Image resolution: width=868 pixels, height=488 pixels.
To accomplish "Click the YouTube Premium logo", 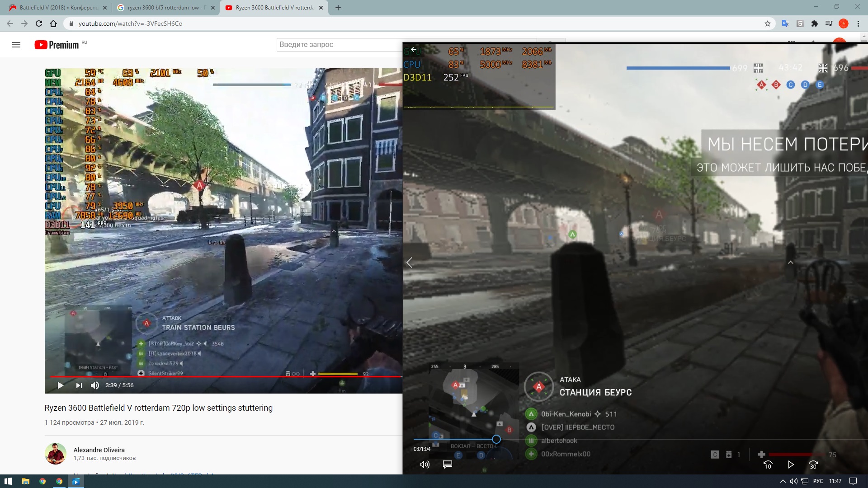I will click(x=57, y=45).
